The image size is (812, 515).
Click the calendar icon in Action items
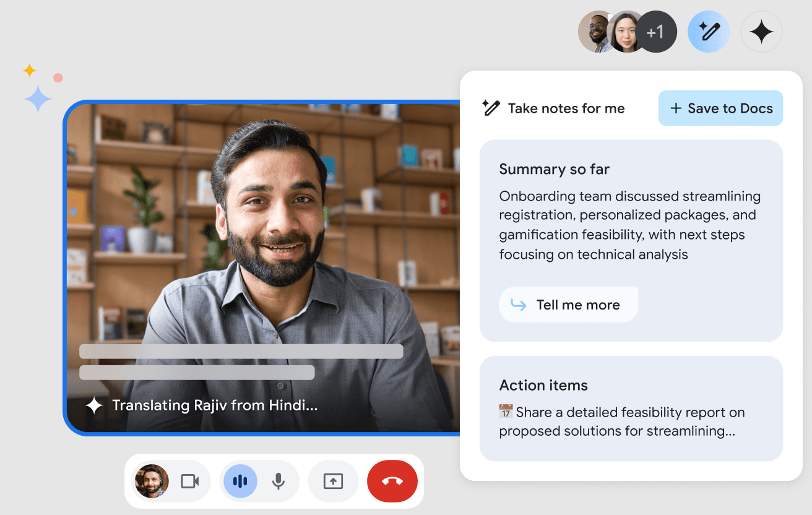click(x=506, y=412)
